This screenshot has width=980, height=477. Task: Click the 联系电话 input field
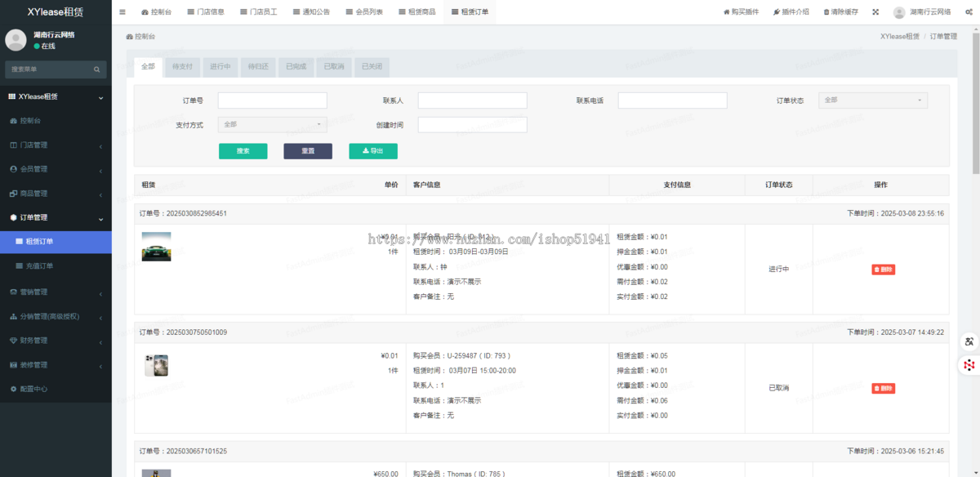click(x=673, y=100)
